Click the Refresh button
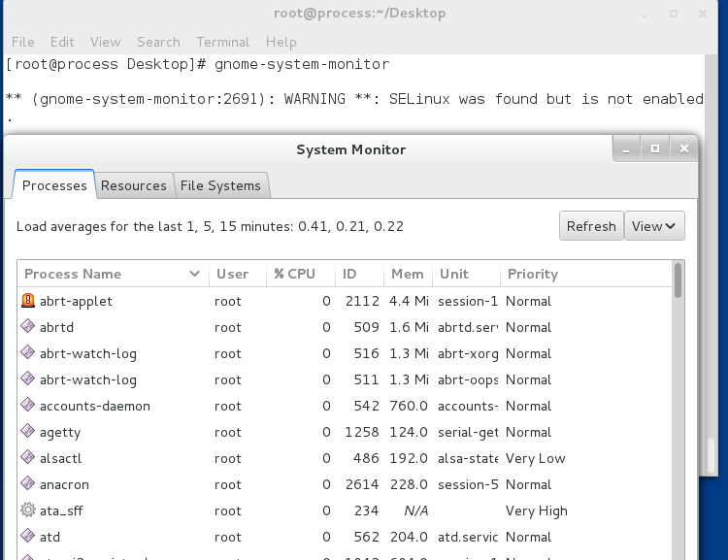 coord(591,226)
